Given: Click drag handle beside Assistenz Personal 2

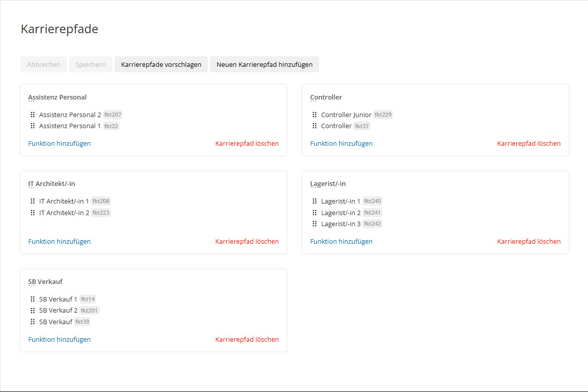Looking at the screenshot, I should coord(33,115).
